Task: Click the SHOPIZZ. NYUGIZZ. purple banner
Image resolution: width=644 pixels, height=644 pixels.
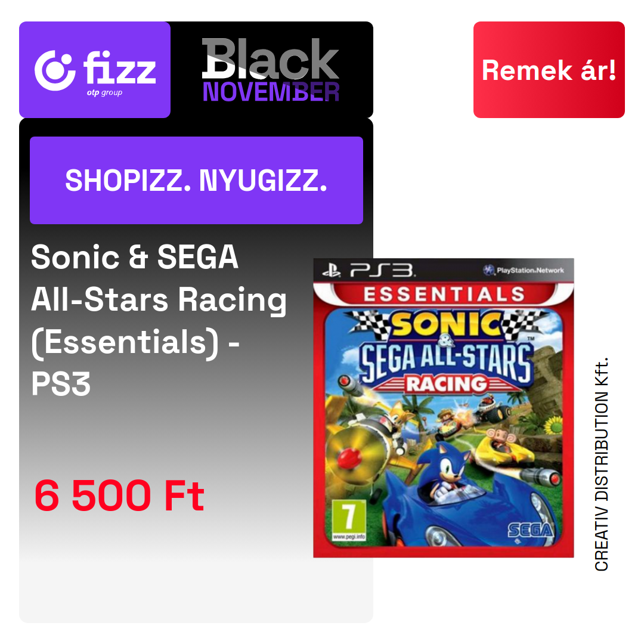Action: pyautogui.click(x=196, y=180)
